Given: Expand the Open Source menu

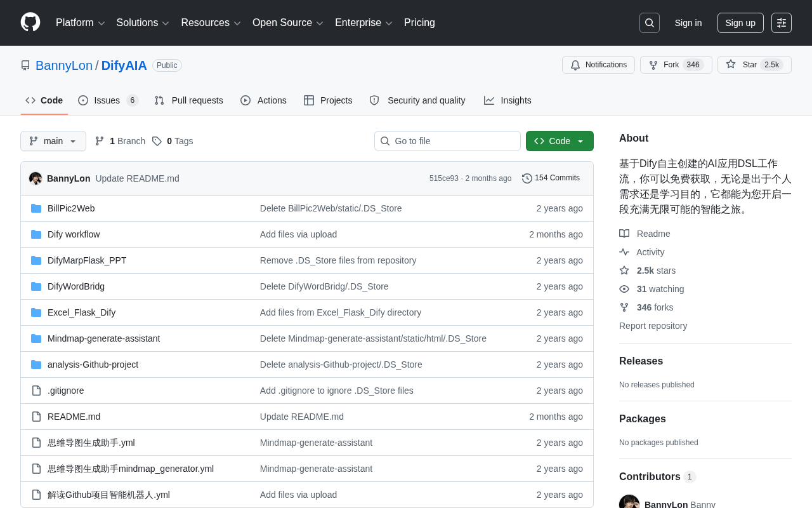Looking at the screenshot, I should click(x=288, y=23).
